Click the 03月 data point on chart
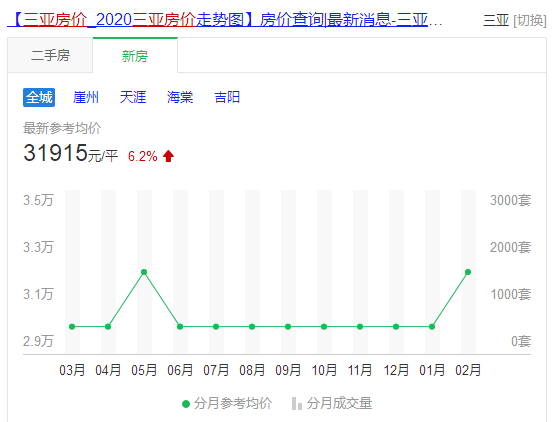 (x=72, y=326)
